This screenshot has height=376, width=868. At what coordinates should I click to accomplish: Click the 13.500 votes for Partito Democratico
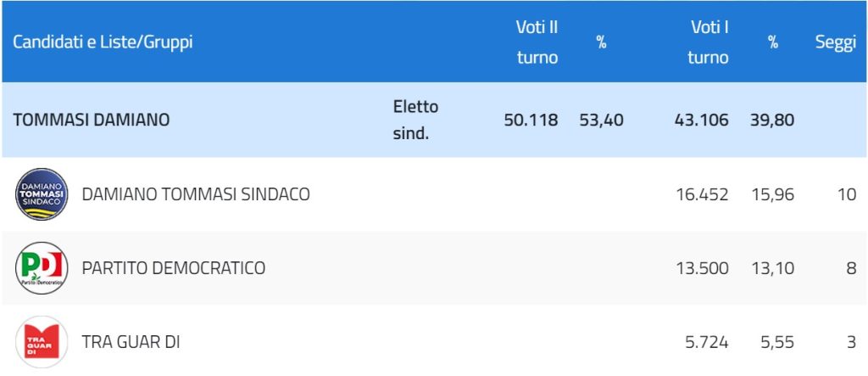tap(703, 268)
